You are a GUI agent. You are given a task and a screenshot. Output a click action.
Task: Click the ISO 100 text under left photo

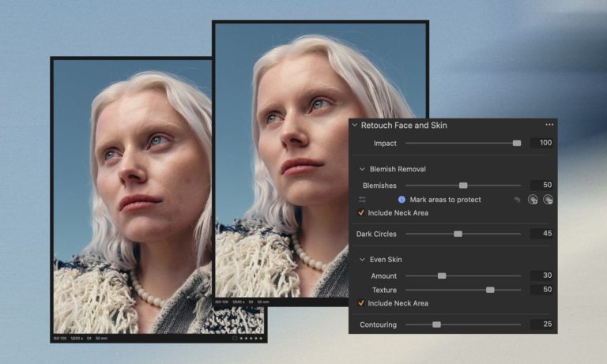(x=60, y=339)
